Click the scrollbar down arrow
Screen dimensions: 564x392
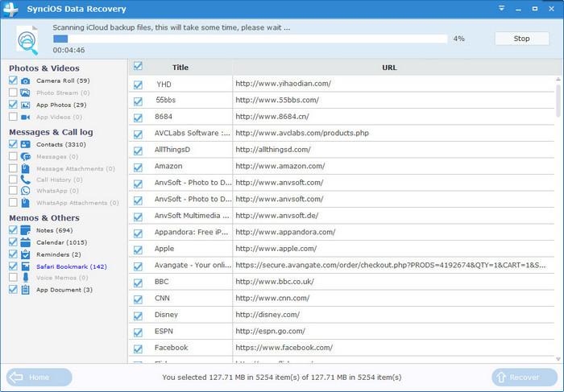558,358
